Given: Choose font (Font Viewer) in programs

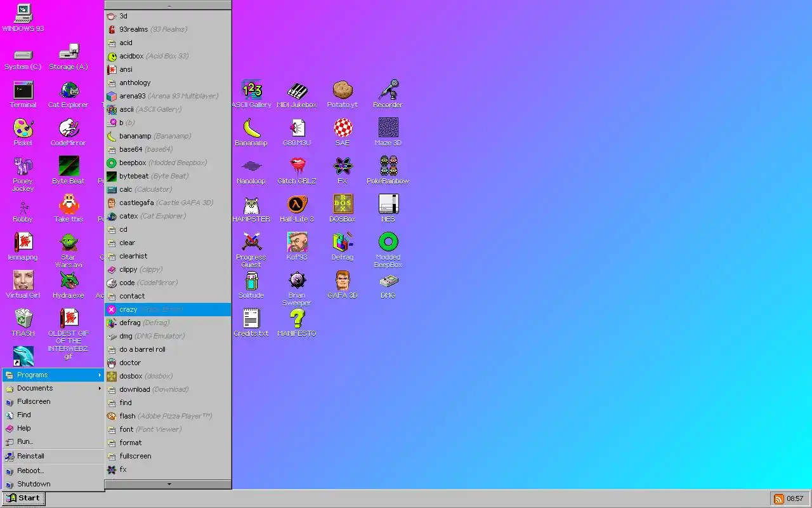Looking at the screenshot, I should click(x=168, y=429).
